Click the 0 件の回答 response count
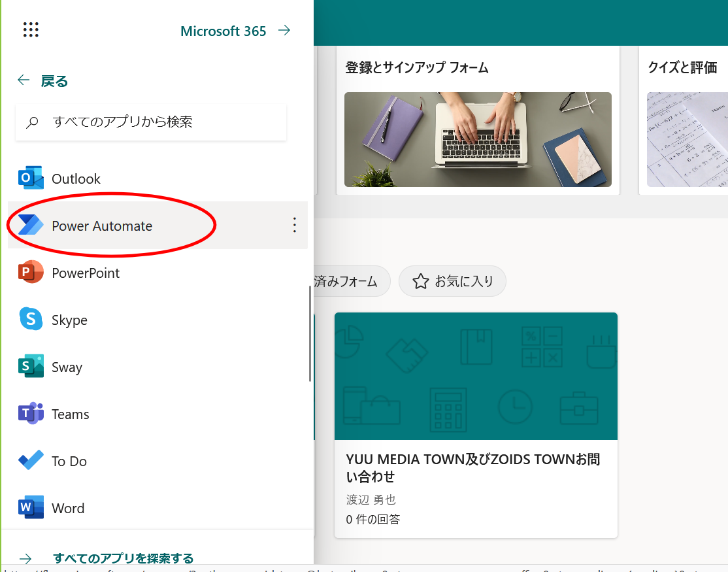728x572 pixels. 372,519
